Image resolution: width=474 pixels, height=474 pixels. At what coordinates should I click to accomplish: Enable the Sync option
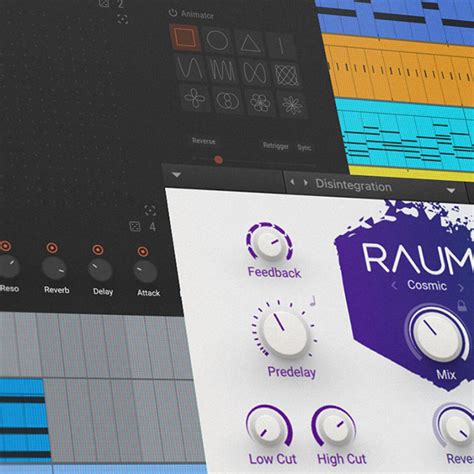coord(304,148)
